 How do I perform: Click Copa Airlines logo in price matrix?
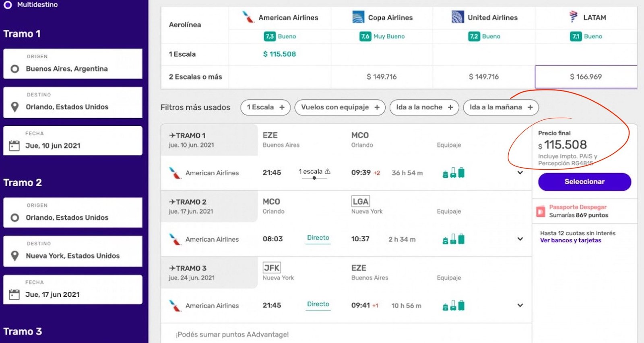(x=358, y=17)
